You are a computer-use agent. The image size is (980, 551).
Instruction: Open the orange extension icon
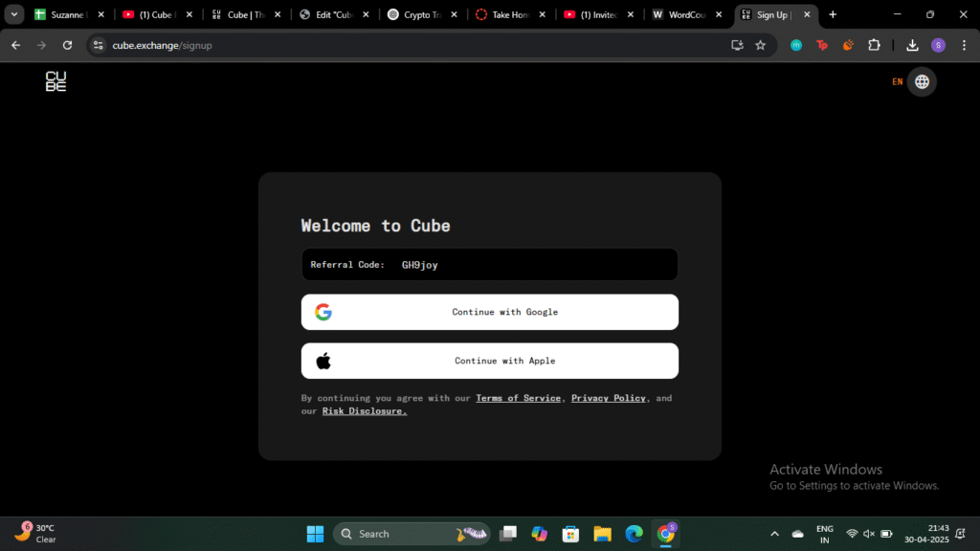click(x=848, y=45)
